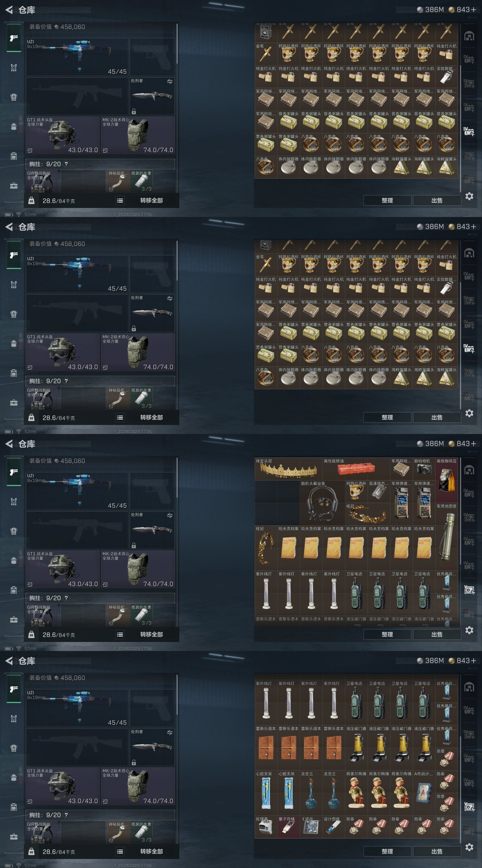This screenshot has height=868, width=482.
Task: Pick the 处理器 processor item
Action: (266, 827)
